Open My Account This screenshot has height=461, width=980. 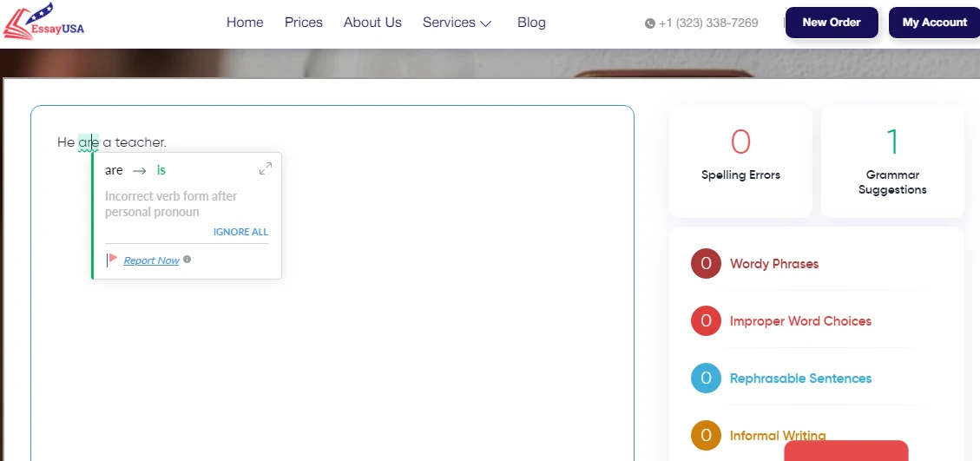[934, 23]
